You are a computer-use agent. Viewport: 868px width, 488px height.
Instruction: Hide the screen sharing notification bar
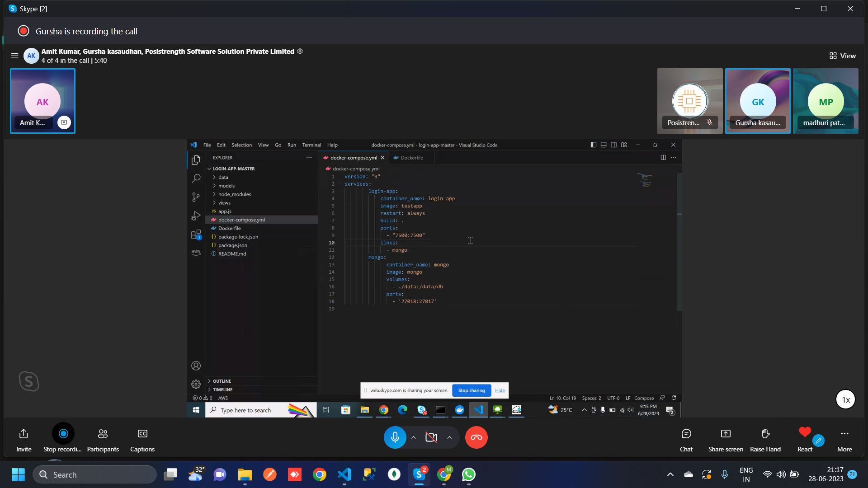(500, 390)
